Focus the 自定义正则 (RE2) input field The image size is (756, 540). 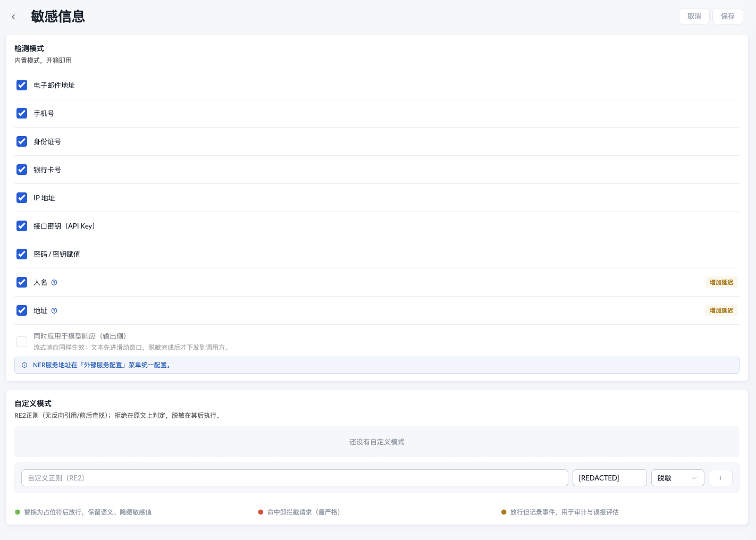pyautogui.click(x=295, y=478)
